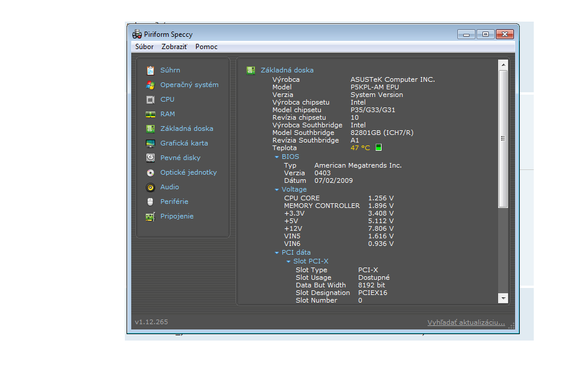
Task: Open Periférie section
Action: point(174,202)
